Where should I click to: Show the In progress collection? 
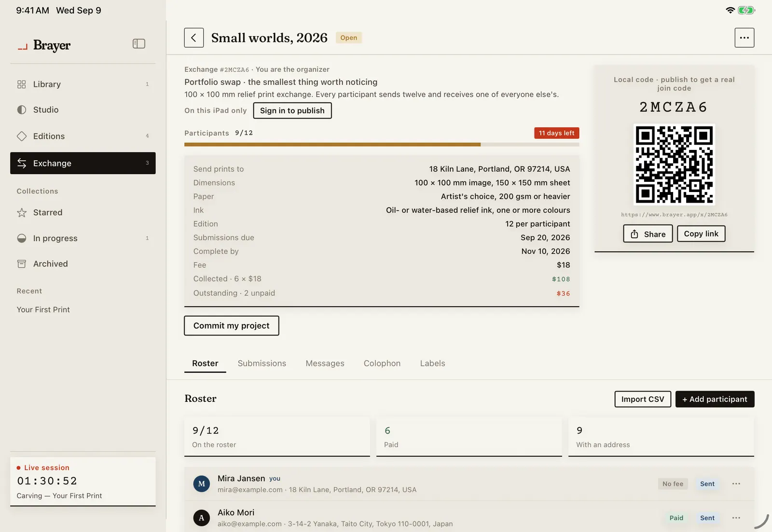point(83,238)
